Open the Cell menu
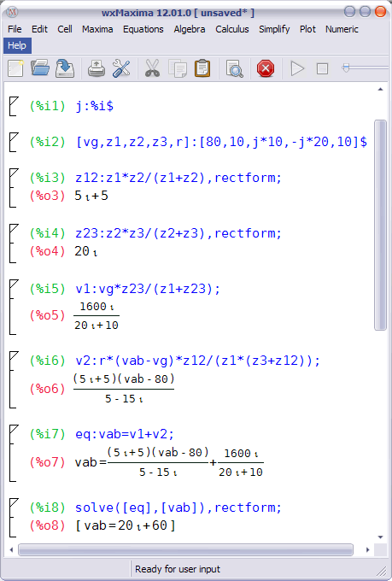392x581 pixels. coord(65,29)
